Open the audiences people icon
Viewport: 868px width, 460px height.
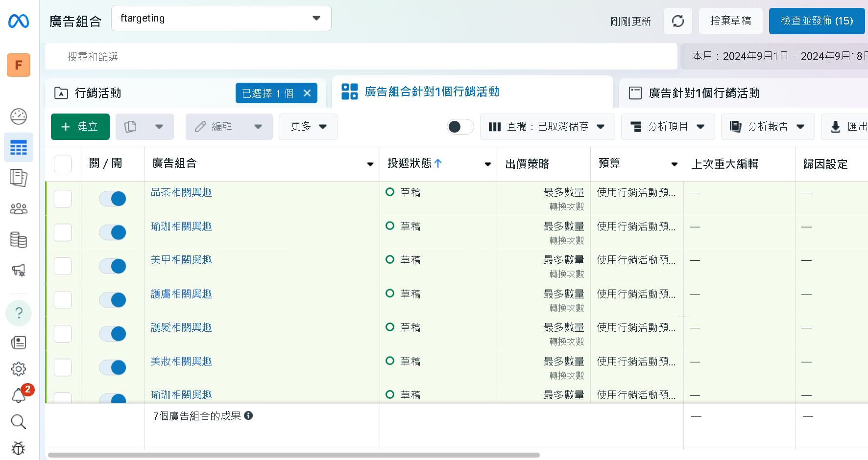19,209
